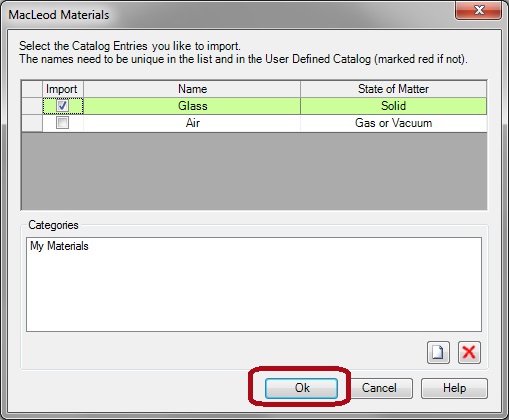The width and height of the screenshot is (509, 420).
Task: Click the Import column header
Action: [x=63, y=89]
